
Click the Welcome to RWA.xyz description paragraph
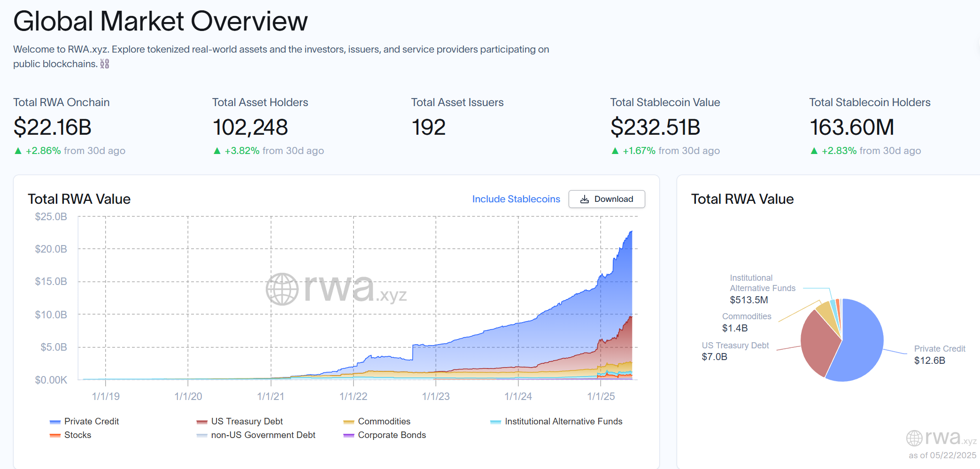click(281, 56)
